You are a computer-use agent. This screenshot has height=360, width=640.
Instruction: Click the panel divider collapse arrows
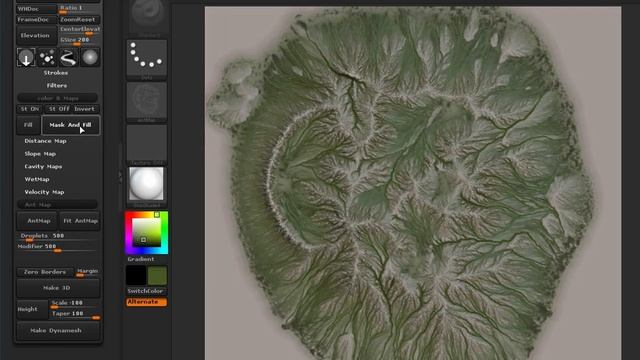point(120,177)
